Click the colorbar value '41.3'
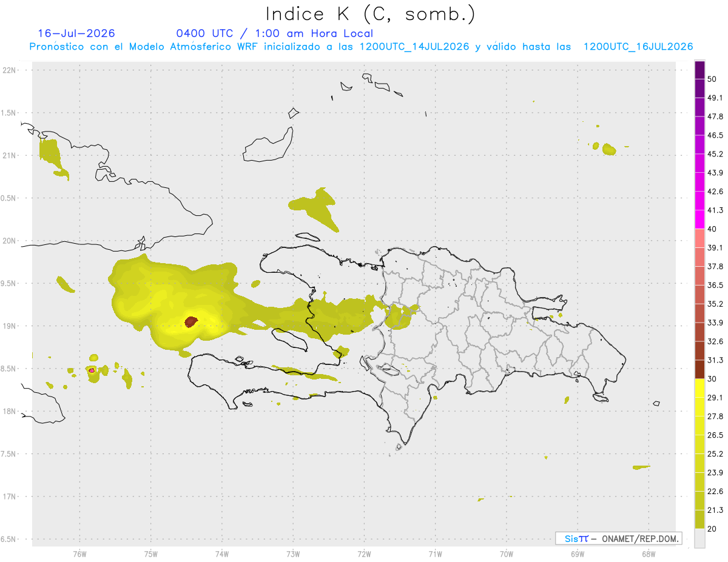 tap(715, 210)
